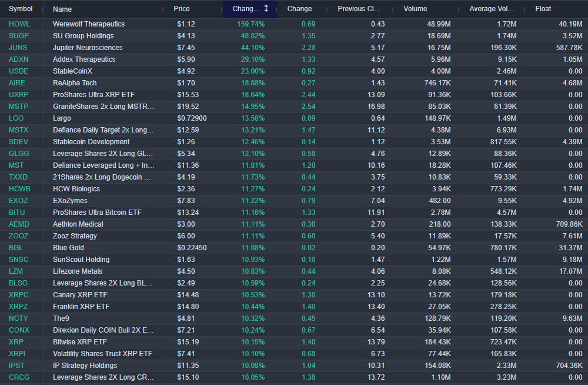Open the MSTP ticker symbol
This screenshot has width=588, height=385.
pos(18,107)
